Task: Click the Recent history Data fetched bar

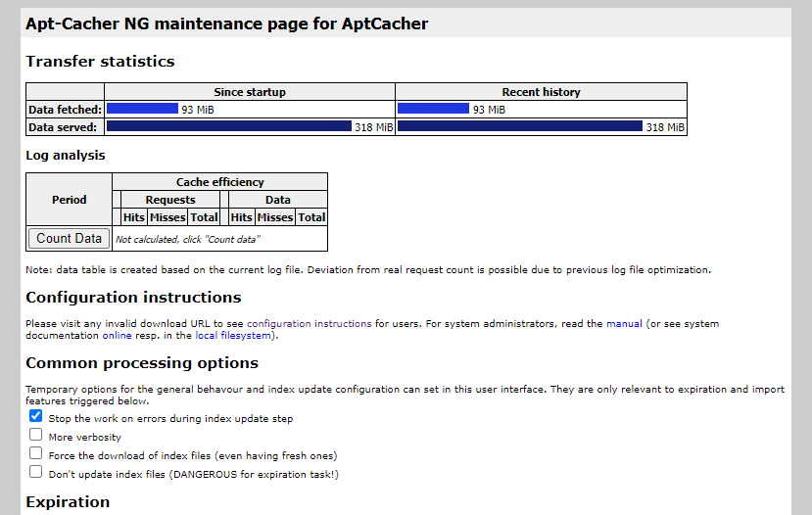Action: click(x=434, y=108)
